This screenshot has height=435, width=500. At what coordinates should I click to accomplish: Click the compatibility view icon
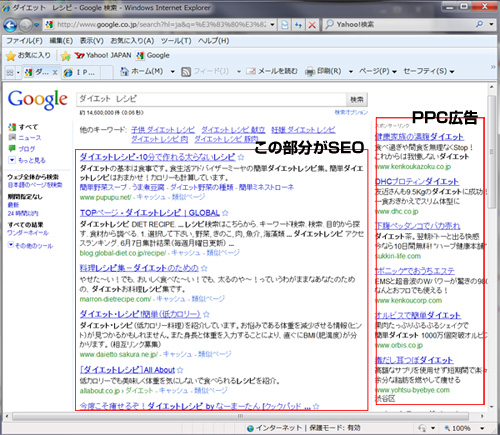point(285,25)
